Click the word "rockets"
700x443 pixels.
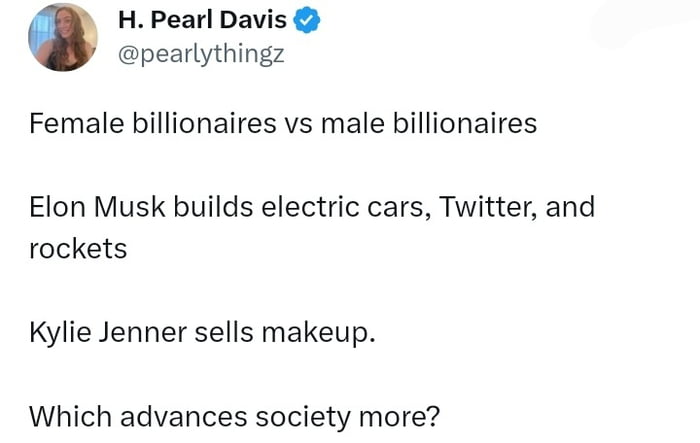[x=78, y=248]
